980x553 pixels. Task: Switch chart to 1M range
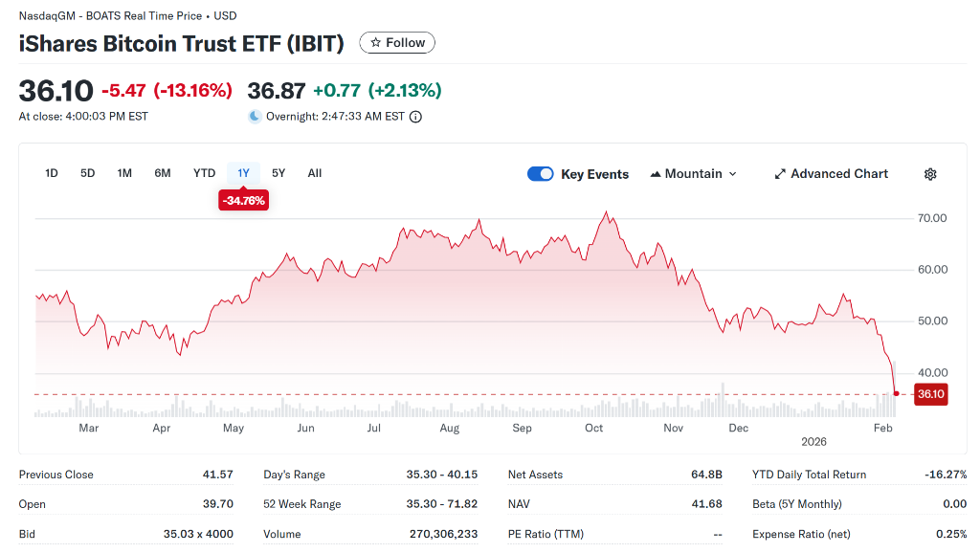click(x=124, y=173)
